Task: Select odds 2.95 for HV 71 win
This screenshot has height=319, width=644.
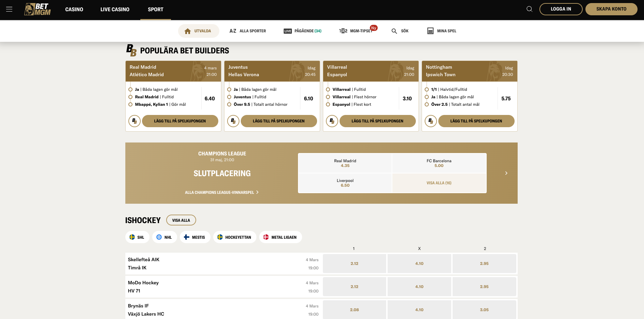Action: (484, 287)
